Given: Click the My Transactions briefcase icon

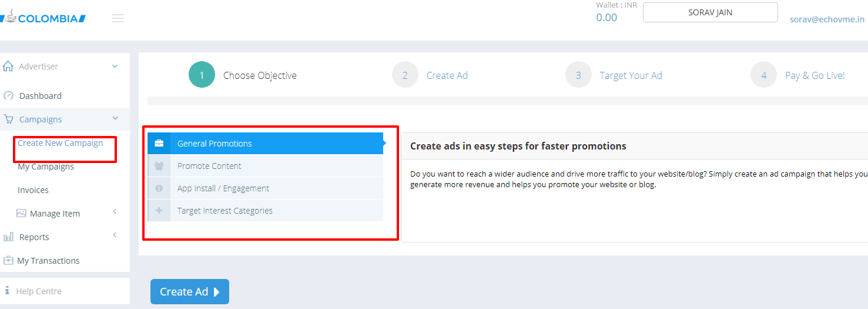Looking at the screenshot, I should pyautogui.click(x=8, y=260).
